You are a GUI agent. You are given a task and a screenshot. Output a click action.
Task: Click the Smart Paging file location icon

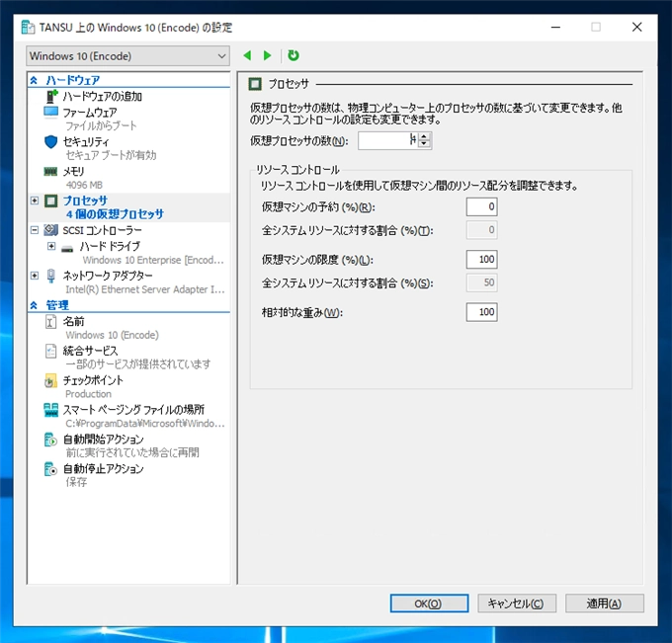click(51, 410)
